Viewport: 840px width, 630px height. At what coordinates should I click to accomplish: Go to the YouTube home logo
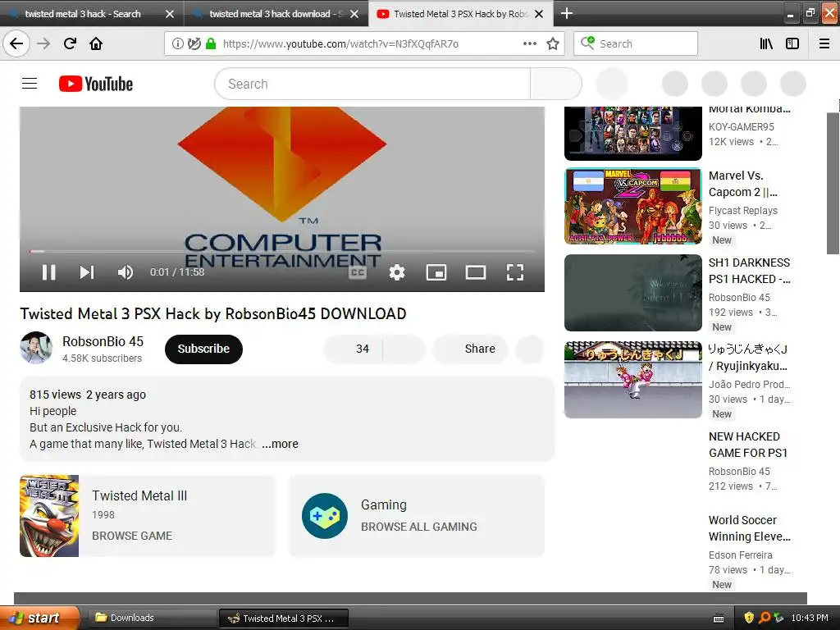click(x=96, y=84)
